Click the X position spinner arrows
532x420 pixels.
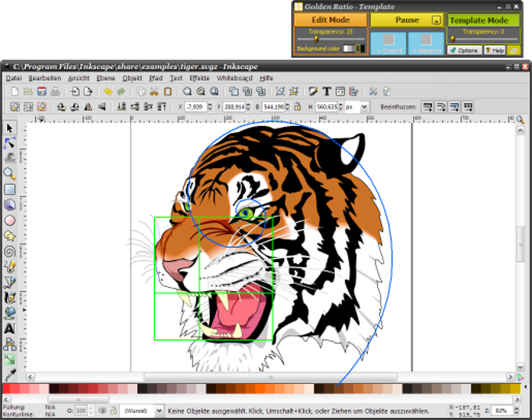[x=210, y=107]
